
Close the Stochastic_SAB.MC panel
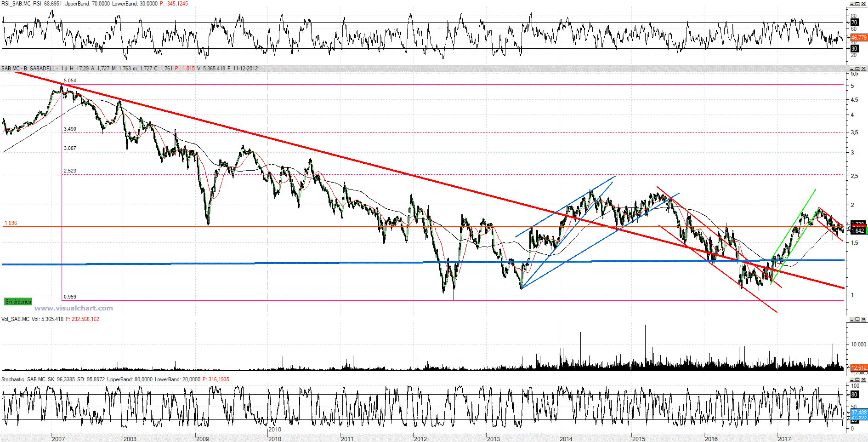864,379
